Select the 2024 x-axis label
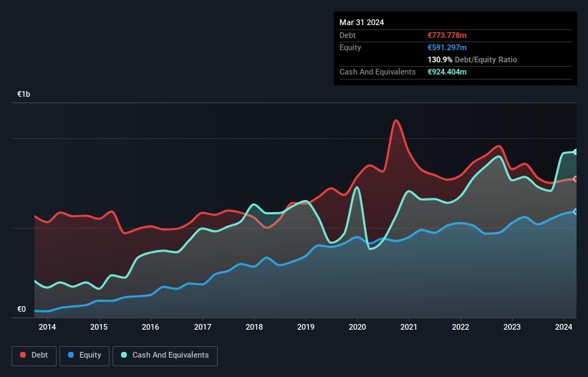Image resolution: width=588 pixels, height=377 pixels. coord(564,327)
